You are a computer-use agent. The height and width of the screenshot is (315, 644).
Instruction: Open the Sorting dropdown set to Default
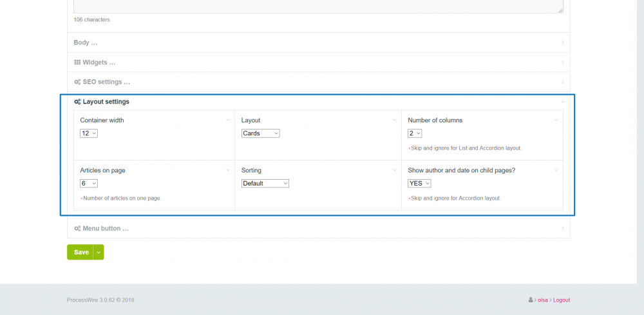(265, 184)
